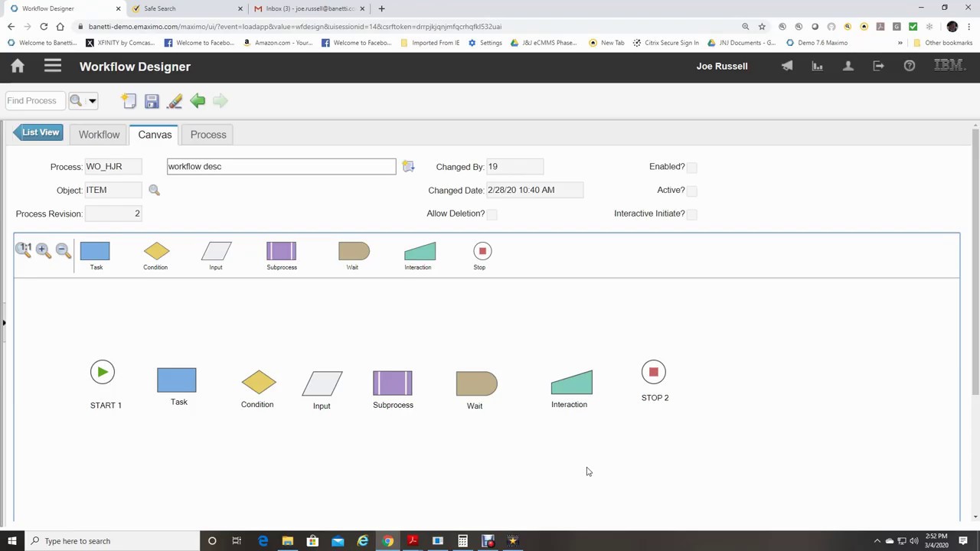Select the Task node on canvas
Screen dimensions: 980x551
point(177,380)
